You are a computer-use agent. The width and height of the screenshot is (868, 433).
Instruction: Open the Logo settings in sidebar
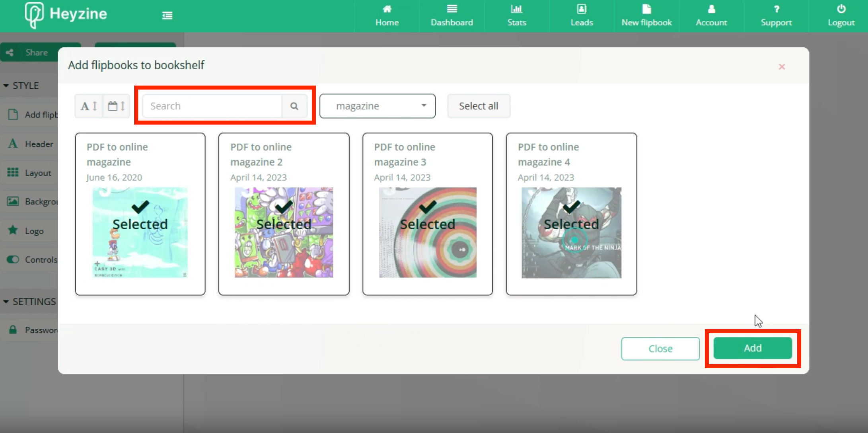34,230
